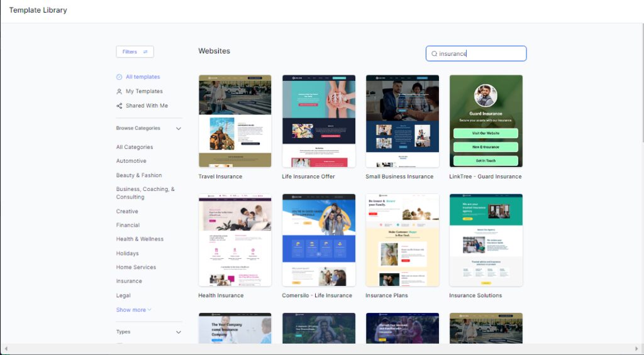Viewport: 644px width, 355px height.
Task: Click the magnifier icon in search box
Action: tap(434, 54)
